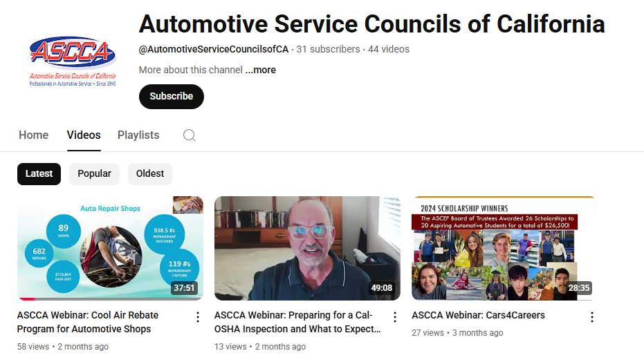The width and height of the screenshot is (644, 362).
Task: Switch to the Playlists tab
Action: [138, 135]
